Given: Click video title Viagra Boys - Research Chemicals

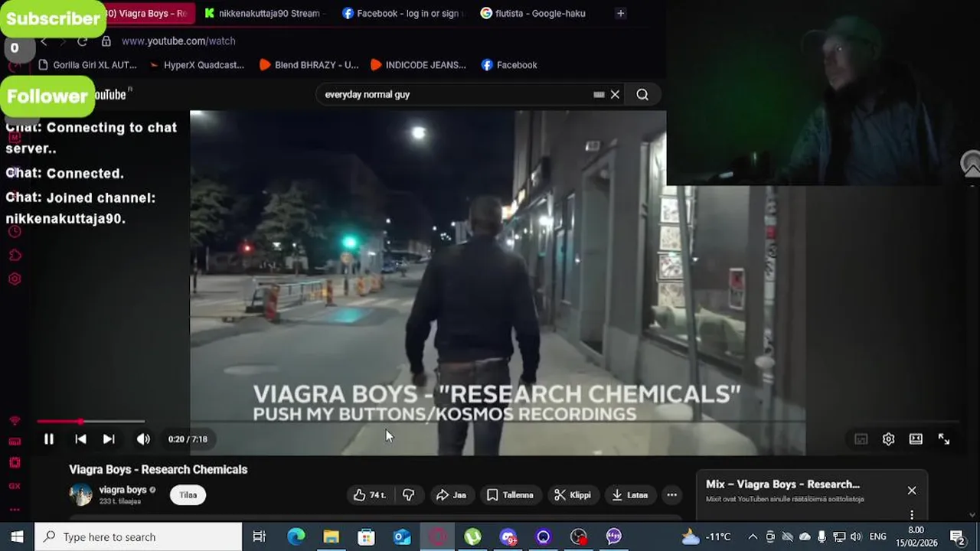Looking at the screenshot, I should [x=158, y=470].
